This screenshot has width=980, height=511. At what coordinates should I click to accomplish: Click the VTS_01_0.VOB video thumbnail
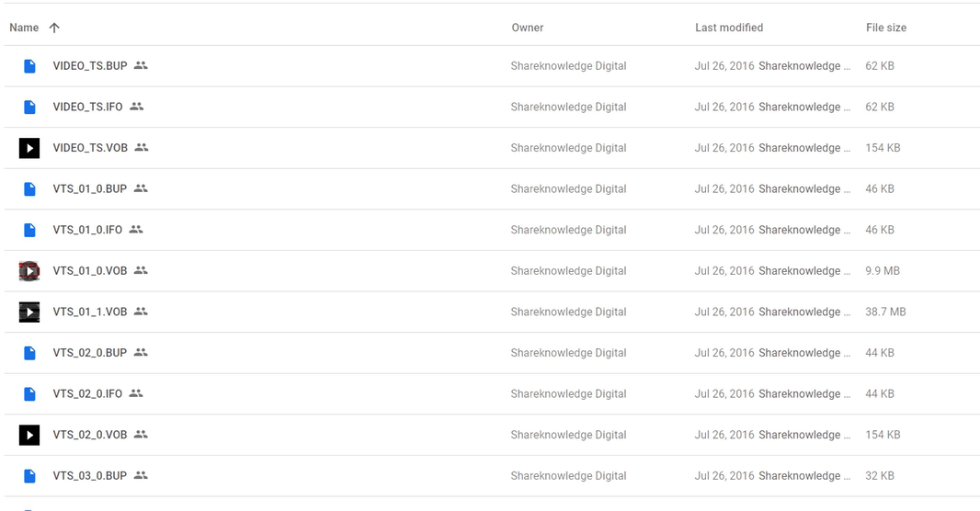click(x=29, y=271)
